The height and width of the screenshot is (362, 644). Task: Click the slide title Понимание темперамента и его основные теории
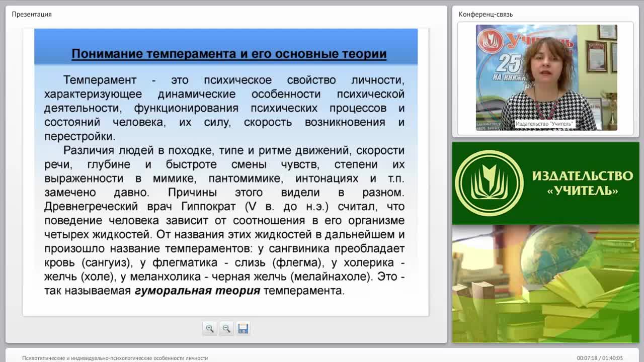[229, 54]
